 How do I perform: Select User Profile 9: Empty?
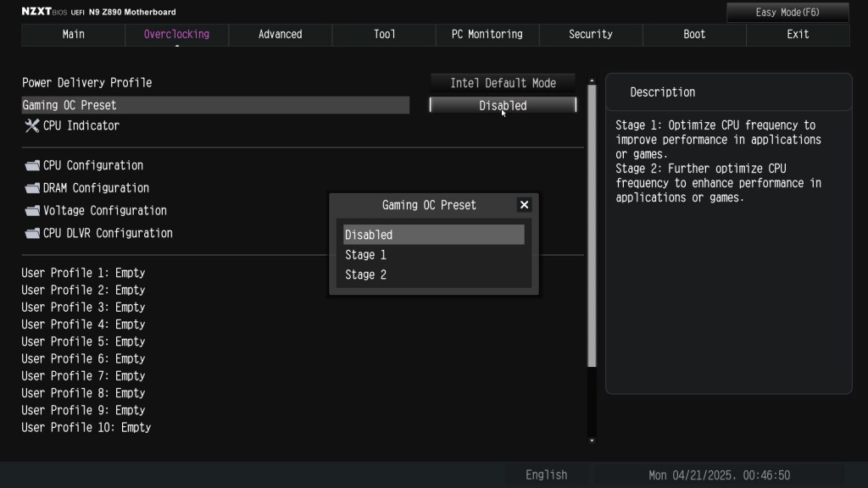click(83, 410)
